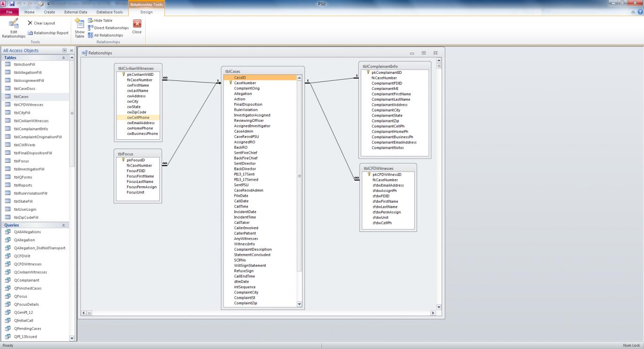Click down arrow of tblCases field scrollbar

(300, 304)
